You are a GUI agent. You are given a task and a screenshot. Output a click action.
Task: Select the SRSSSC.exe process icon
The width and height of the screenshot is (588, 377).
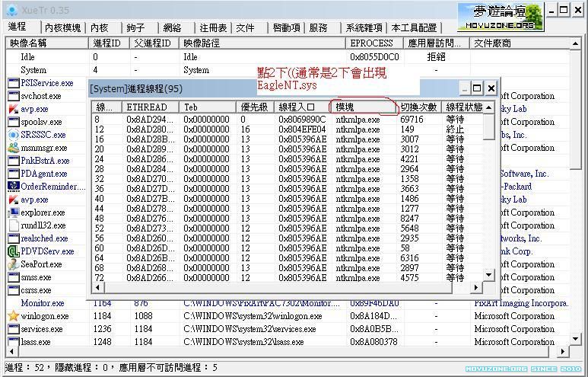[x=13, y=135]
